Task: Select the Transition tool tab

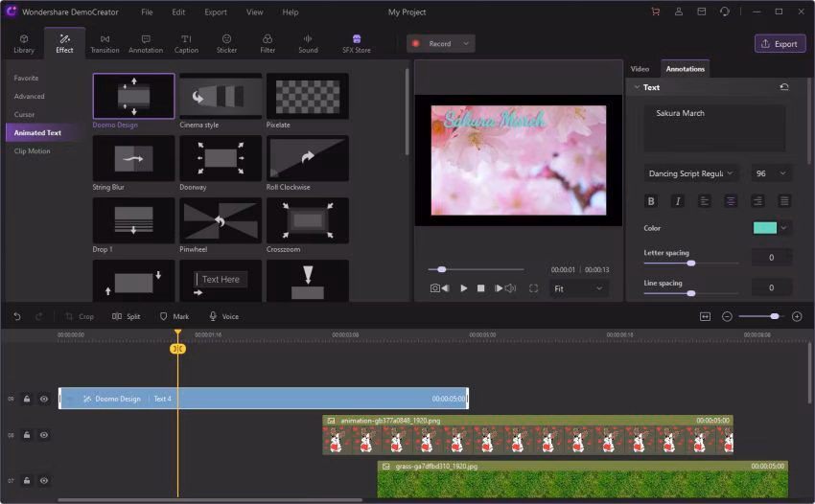Action: pos(105,43)
